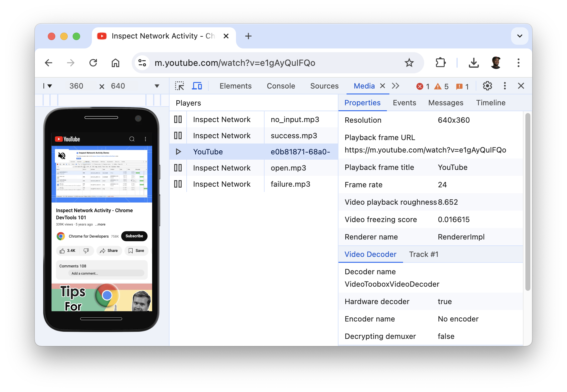
Task: Pause the no_input.mp3 player
Action: click(x=178, y=119)
